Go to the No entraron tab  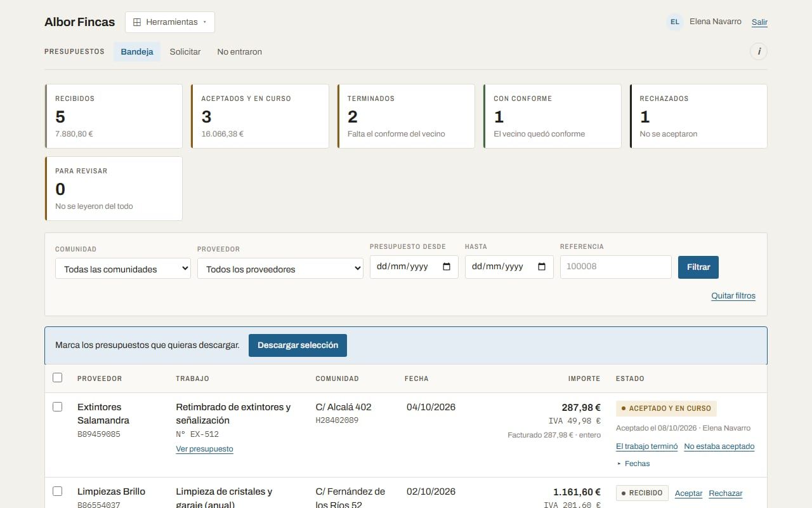pos(240,51)
